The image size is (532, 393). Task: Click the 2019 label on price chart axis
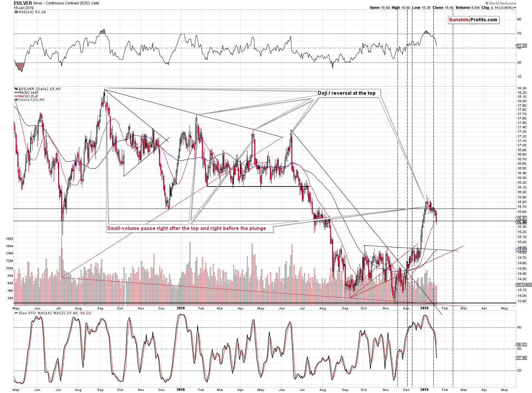coord(424,308)
